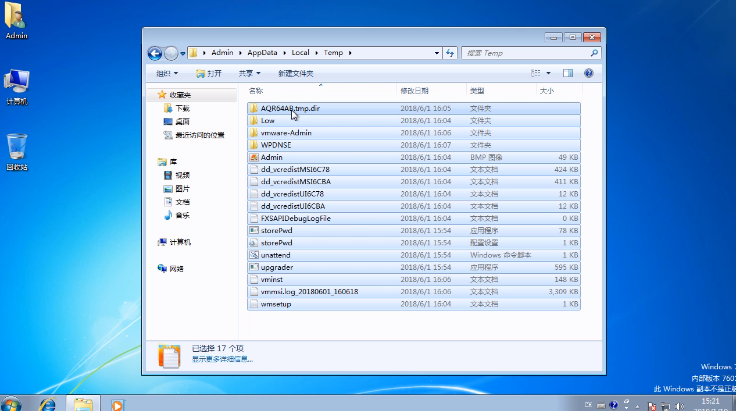Open the 文档 (Documents) library
Viewport: 736px width, 411px height.
[x=176, y=202]
